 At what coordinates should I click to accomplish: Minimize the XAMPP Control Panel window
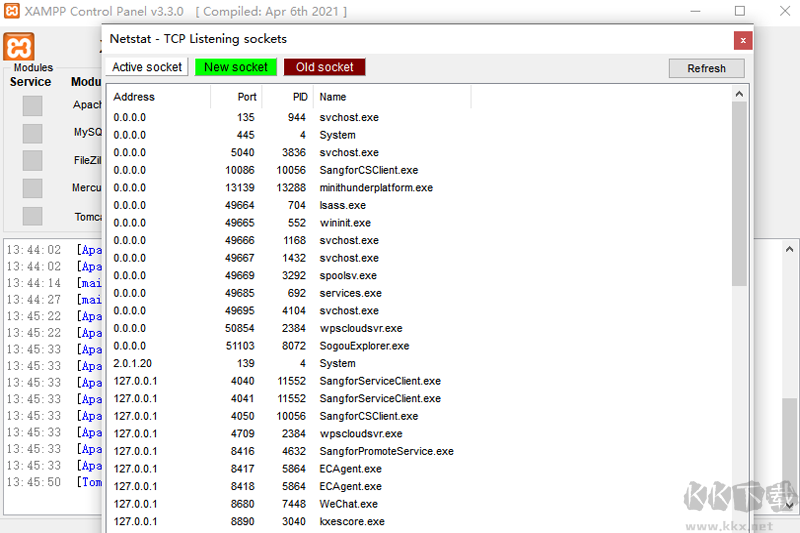tap(695, 11)
